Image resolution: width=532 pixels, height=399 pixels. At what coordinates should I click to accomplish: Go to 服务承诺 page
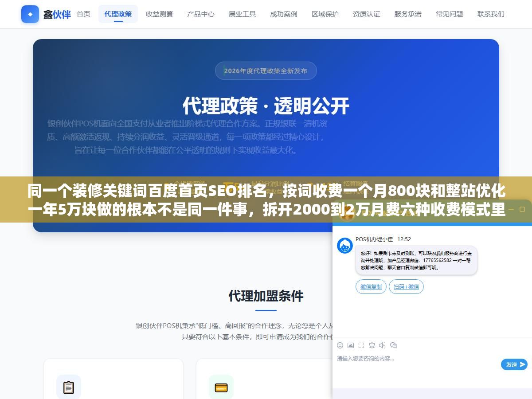point(408,14)
